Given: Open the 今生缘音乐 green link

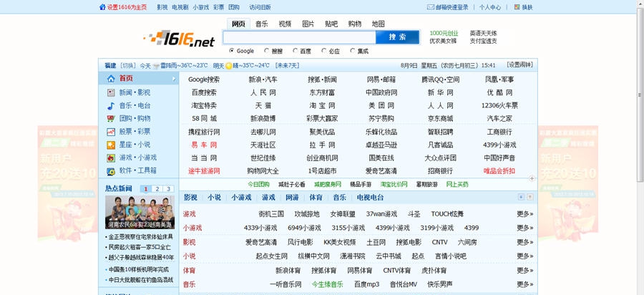Looking at the screenshot, I should click(x=327, y=284).
